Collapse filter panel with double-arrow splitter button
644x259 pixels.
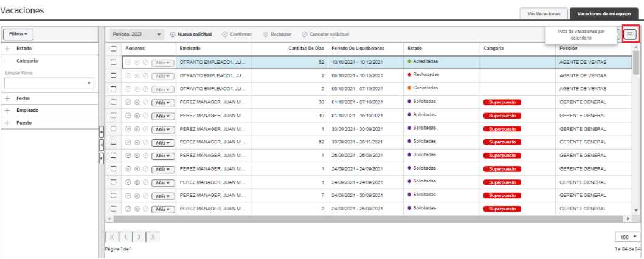(102, 133)
